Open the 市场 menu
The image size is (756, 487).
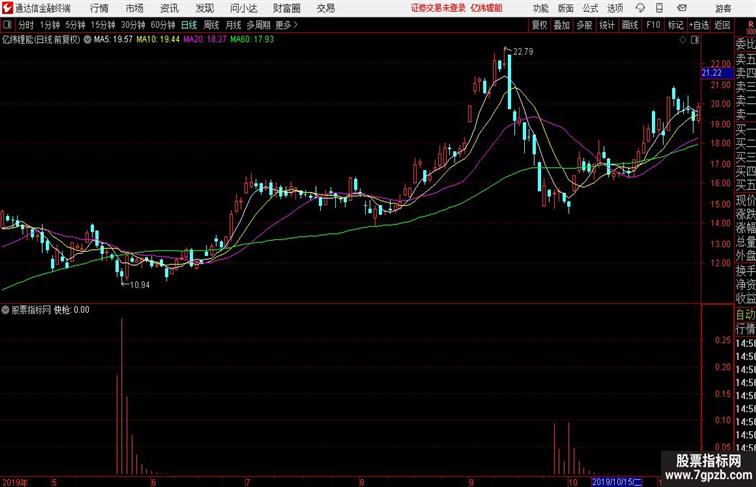134,8
